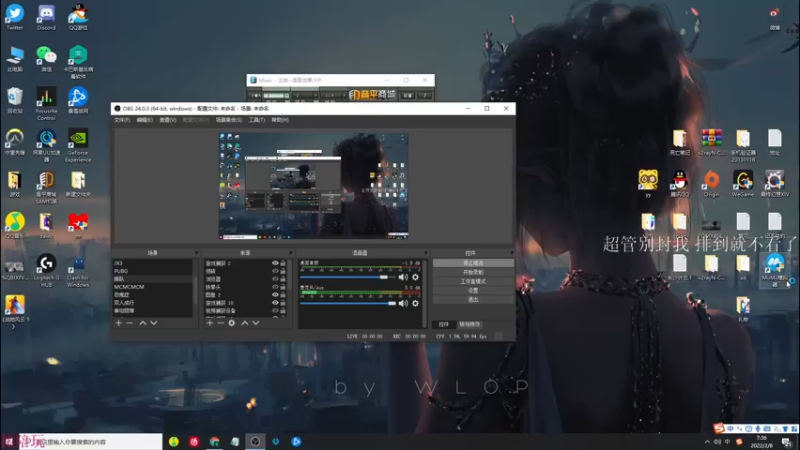Open the Windows Start button
Screen dimensions: 800x450
pyautogui.click(x=9, y=441)
